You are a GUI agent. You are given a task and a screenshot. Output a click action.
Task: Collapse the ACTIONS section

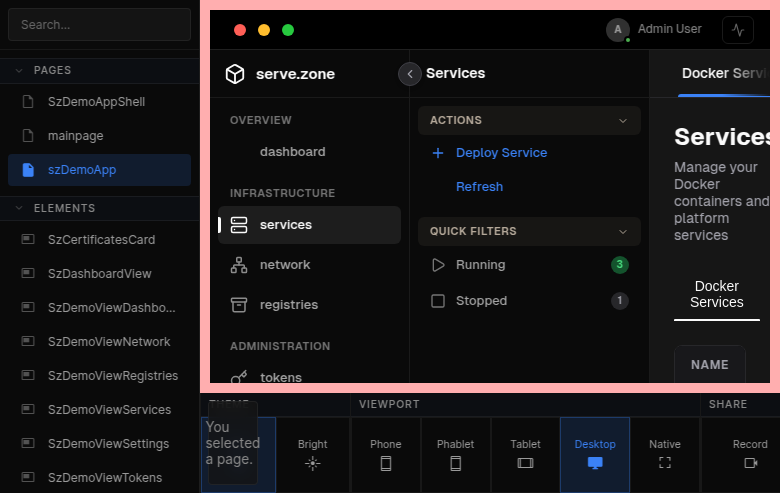click(623, 120)
